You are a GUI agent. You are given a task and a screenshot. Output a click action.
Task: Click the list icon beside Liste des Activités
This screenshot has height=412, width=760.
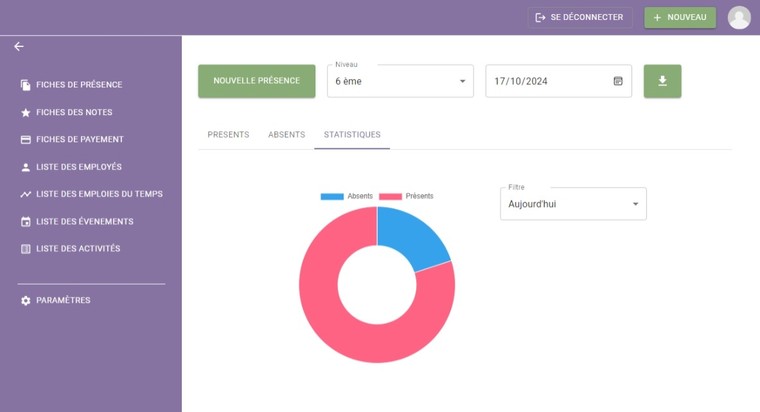[26, 249]
